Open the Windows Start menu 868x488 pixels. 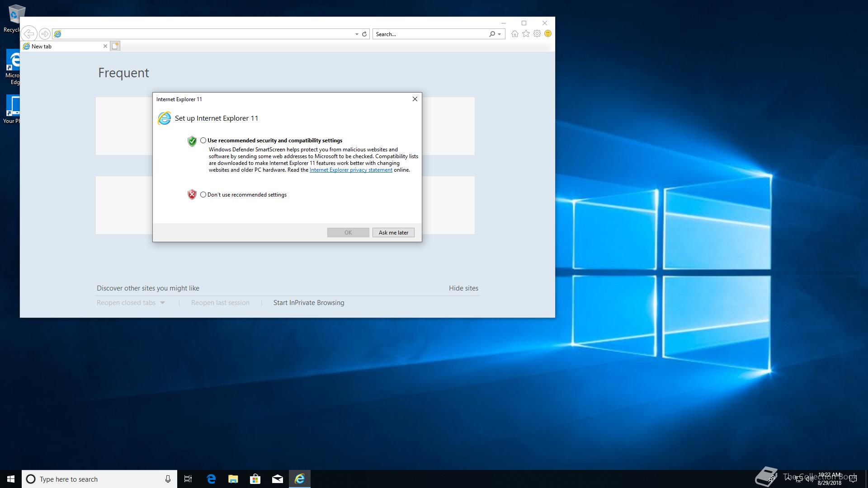11,479
